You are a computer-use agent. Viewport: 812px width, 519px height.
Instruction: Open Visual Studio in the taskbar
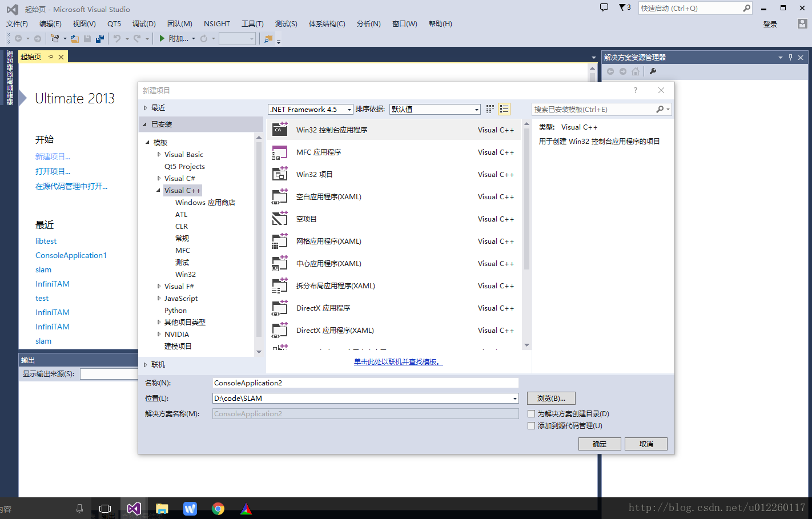134,508
